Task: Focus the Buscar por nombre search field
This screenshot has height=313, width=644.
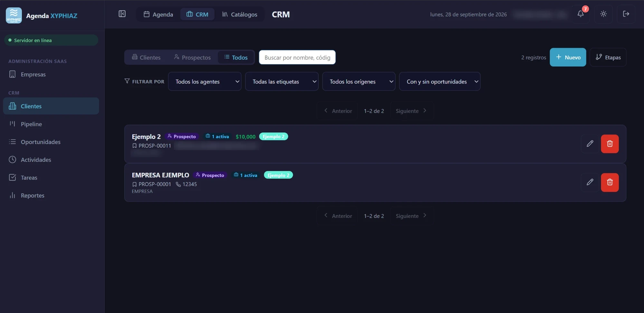Action: 297,57
